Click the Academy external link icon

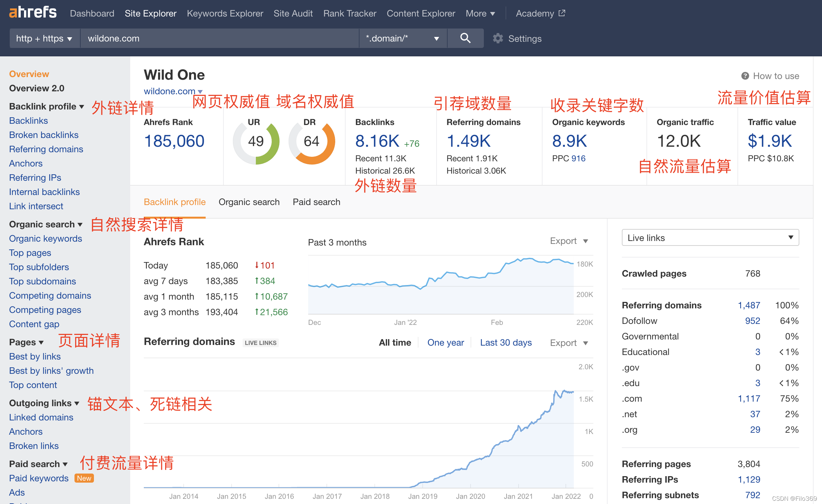pyautogui.click(x=562, y=13)
